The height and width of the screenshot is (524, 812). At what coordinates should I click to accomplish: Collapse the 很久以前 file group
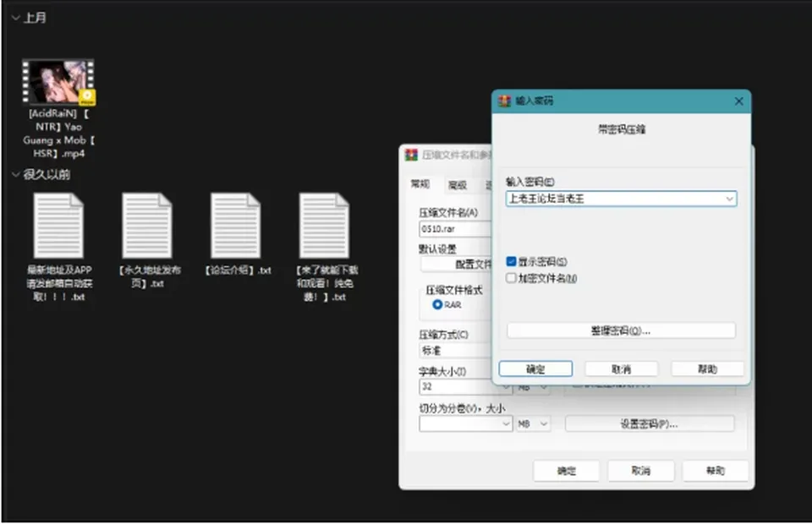click(15, 175)
